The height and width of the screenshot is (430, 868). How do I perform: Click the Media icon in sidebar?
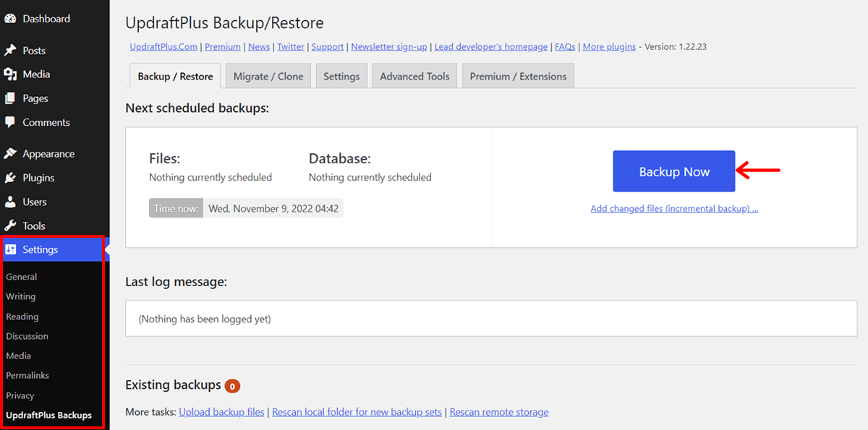pos(10,74)
